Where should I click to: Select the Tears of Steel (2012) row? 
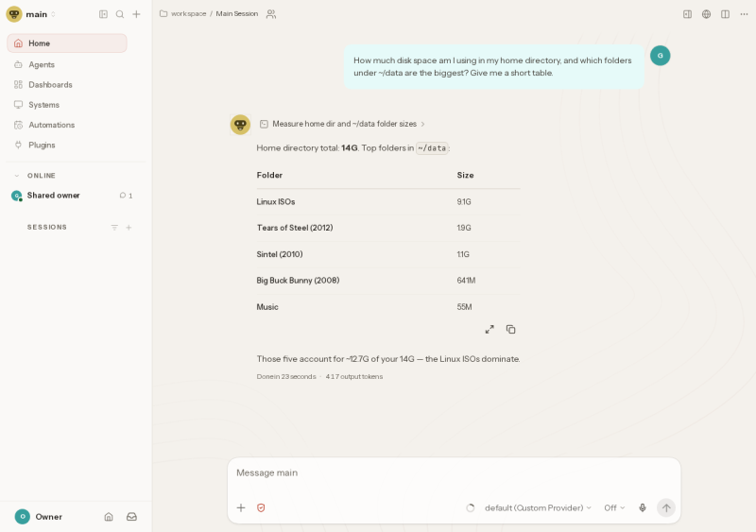coord(388,228)
